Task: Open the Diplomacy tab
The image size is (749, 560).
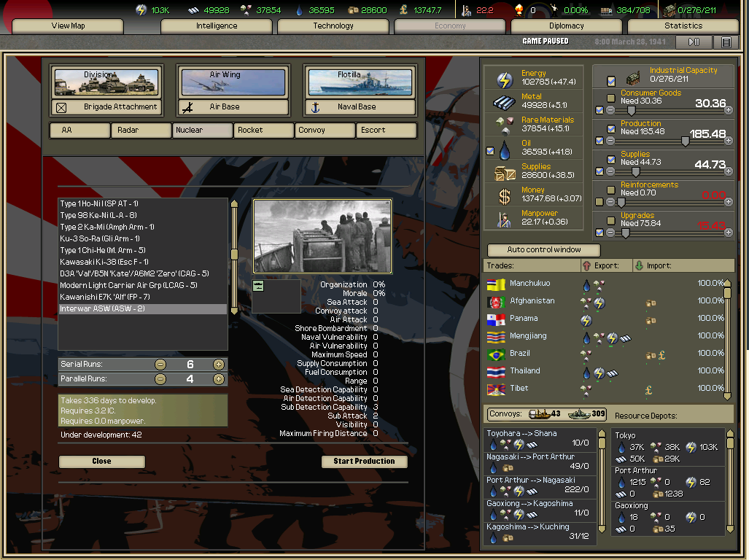Action: pos(567,26)
